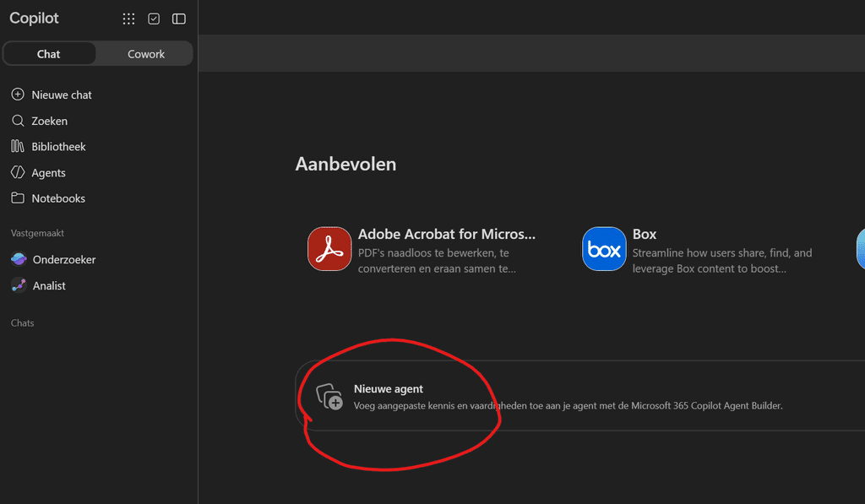Click the Adobe Acrobat app icon
The height and width of the screenshot is (504, 865).
point(329,249)
